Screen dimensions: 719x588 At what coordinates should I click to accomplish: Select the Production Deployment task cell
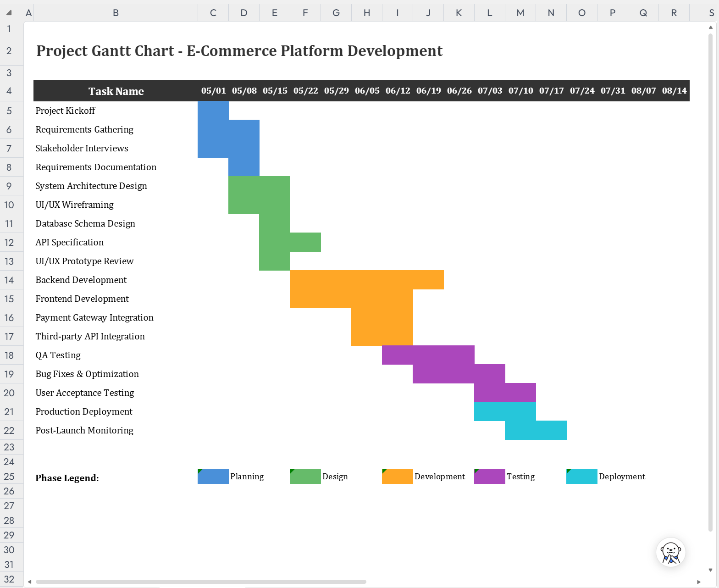[116, 411]
